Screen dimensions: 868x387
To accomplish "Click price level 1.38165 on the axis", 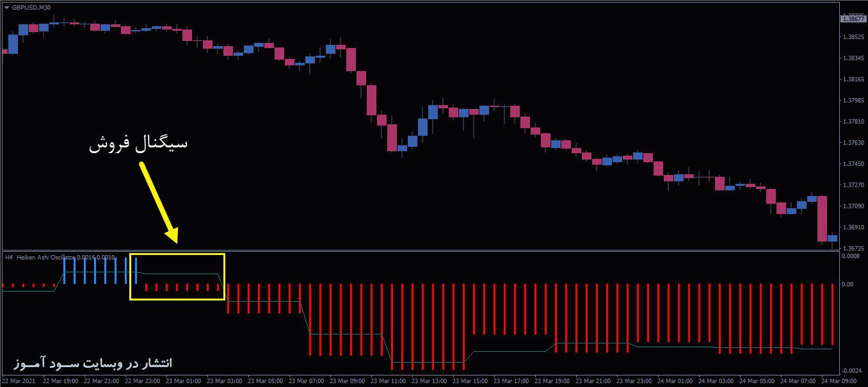I will pyautogui.click(x=854, y=79).
